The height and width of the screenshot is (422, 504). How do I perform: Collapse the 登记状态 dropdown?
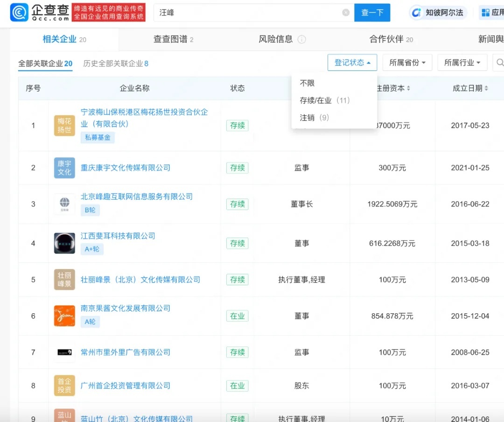[352, 63]
